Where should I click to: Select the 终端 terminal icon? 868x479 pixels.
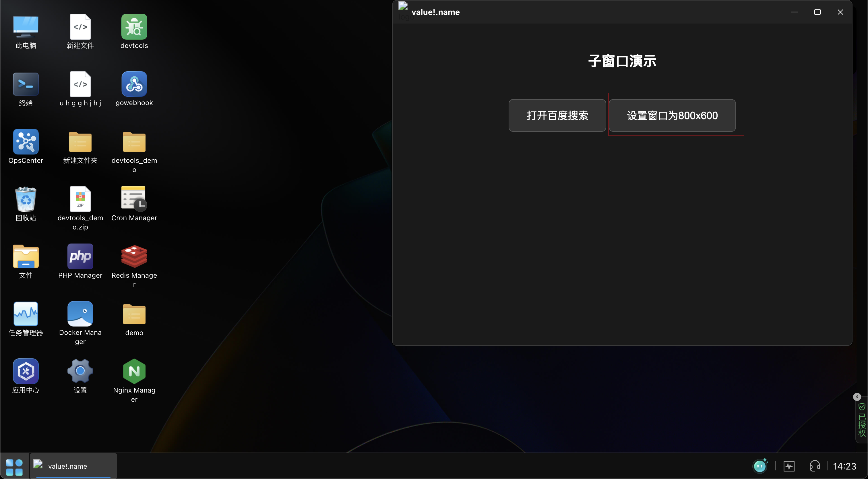pos(26,84)
